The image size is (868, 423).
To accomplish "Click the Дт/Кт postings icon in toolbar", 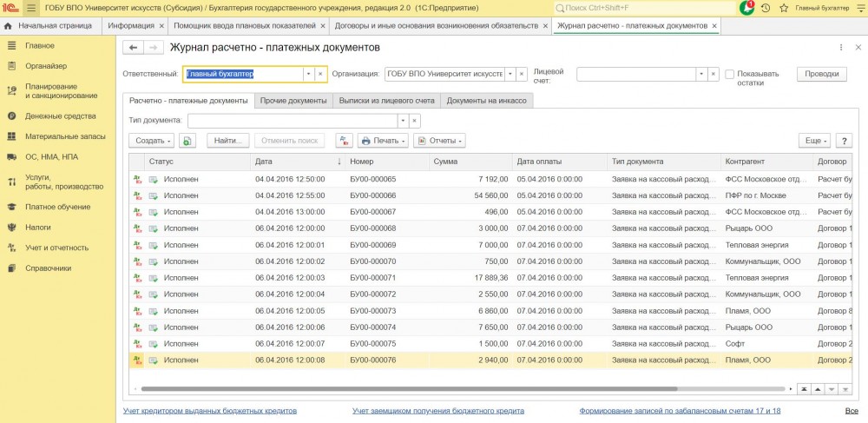I will (x=345, y=141).
